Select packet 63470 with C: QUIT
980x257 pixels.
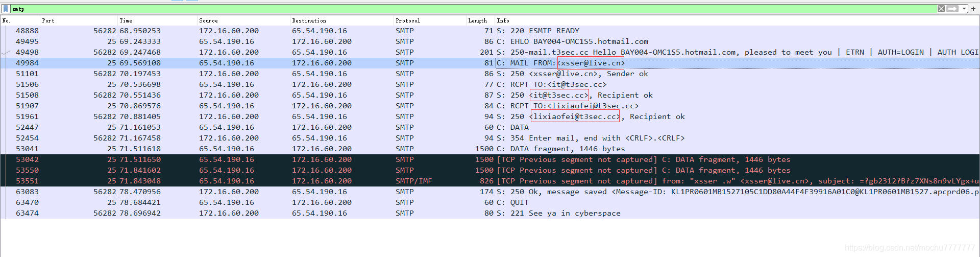point(490,202)
